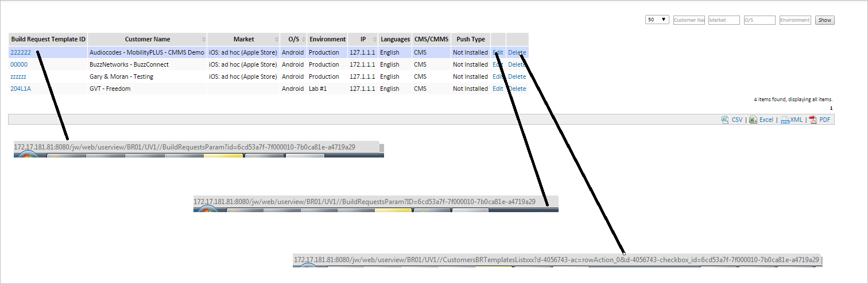Click the PDF export icon
Image resolution: width=868 pixels, height=284 pixels.
pyautogui.click(x=813, y=120)
